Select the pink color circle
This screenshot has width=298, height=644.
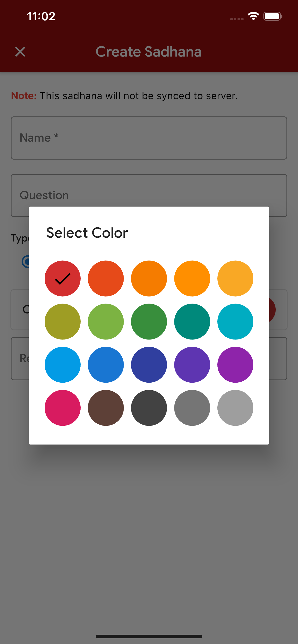pos(63,408)
